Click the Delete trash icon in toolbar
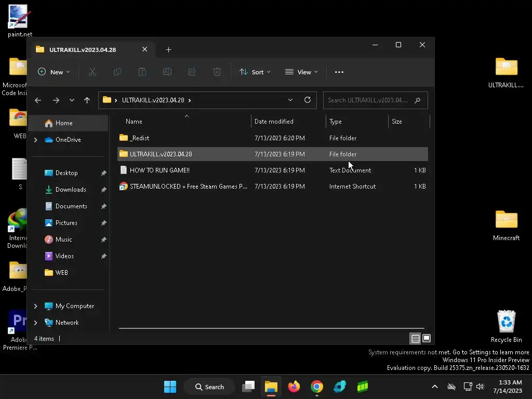 [x=217, y=72]
